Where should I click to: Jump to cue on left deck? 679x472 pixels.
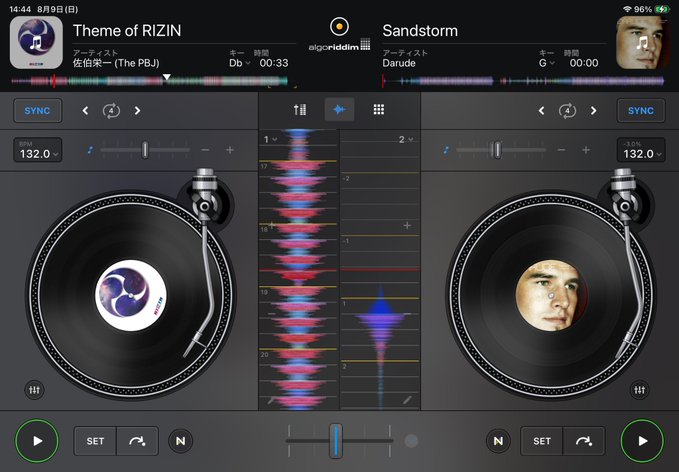(137, 441)
